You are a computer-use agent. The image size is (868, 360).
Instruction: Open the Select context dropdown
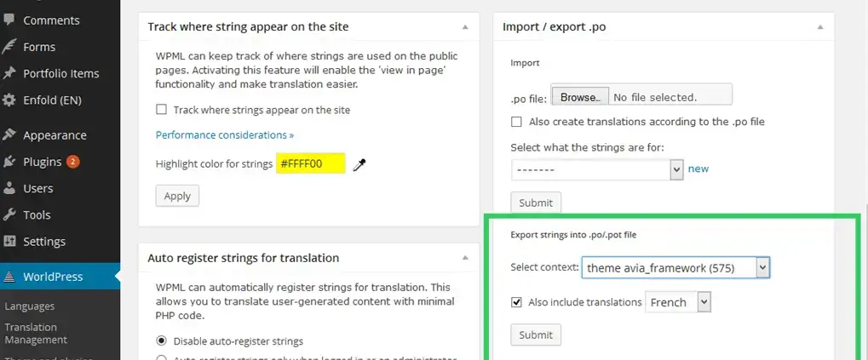(675, 268)
